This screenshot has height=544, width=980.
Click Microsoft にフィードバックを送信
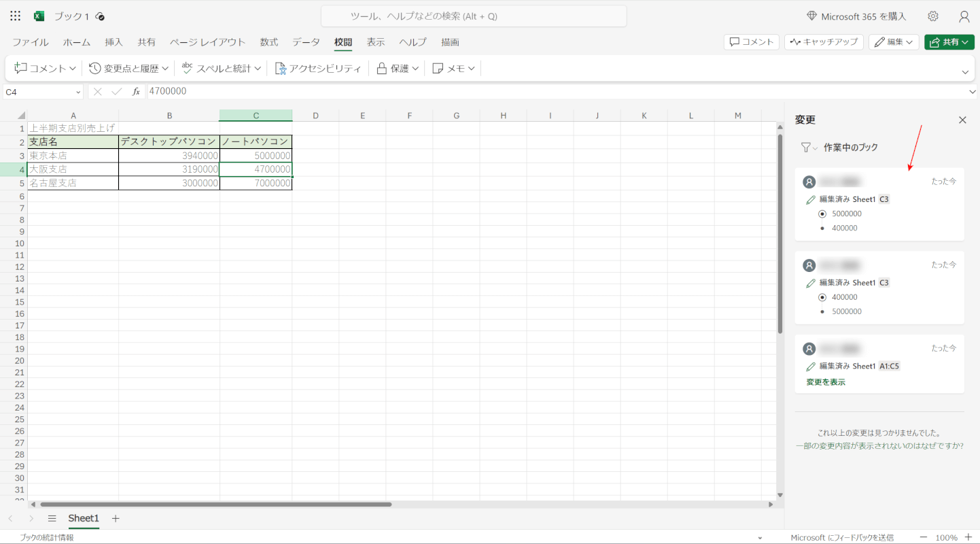coord(842,537)
